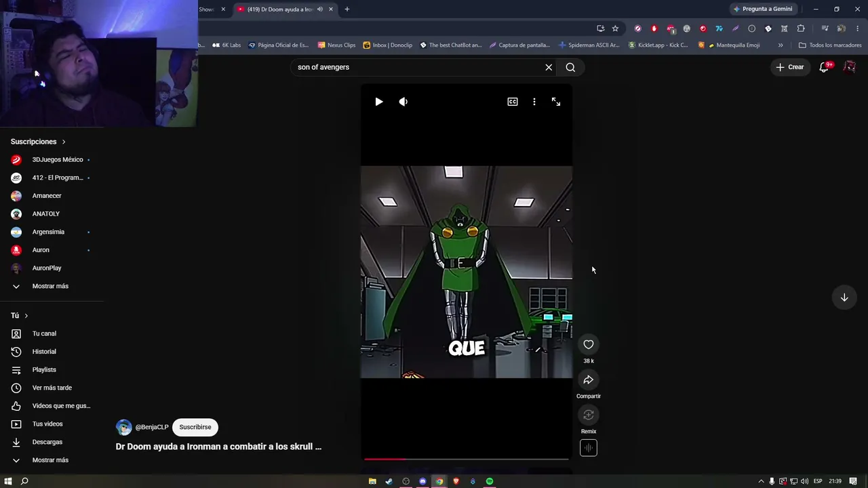
Task: Seek using the red video progress bar
Action: [x=466, y=459]
